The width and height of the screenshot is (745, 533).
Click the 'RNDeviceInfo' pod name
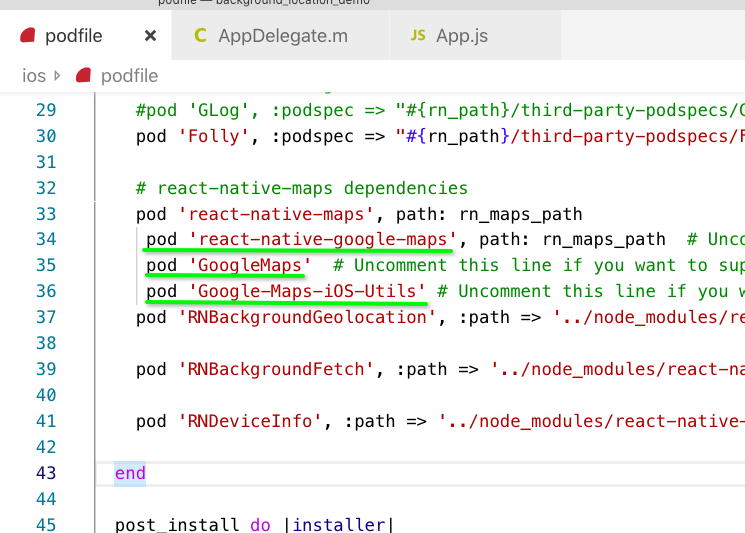point(249,421)
